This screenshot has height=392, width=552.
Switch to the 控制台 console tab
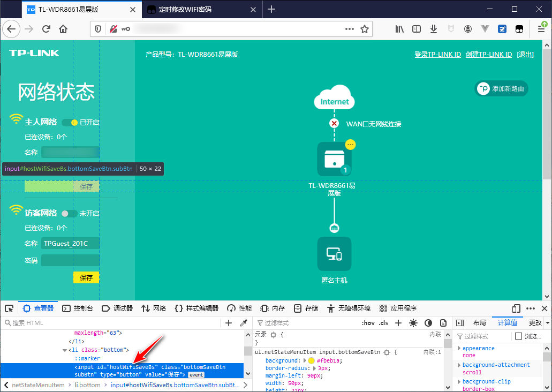tap(78, 308)
